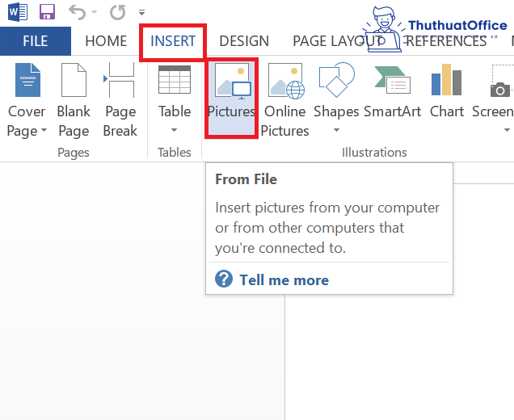
Task: Click the Save icon in quick access toolbar
Action: click(x=47, y=12)
